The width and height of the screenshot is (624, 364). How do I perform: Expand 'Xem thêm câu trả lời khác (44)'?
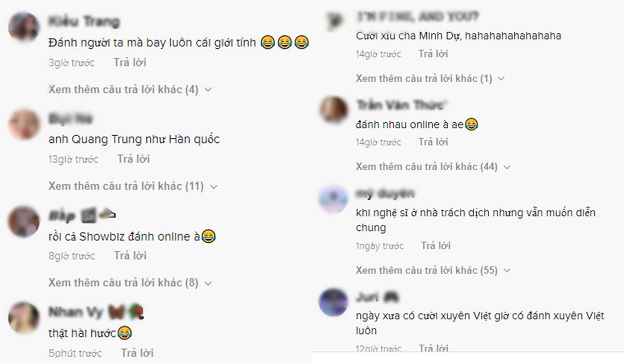[434, 167]
